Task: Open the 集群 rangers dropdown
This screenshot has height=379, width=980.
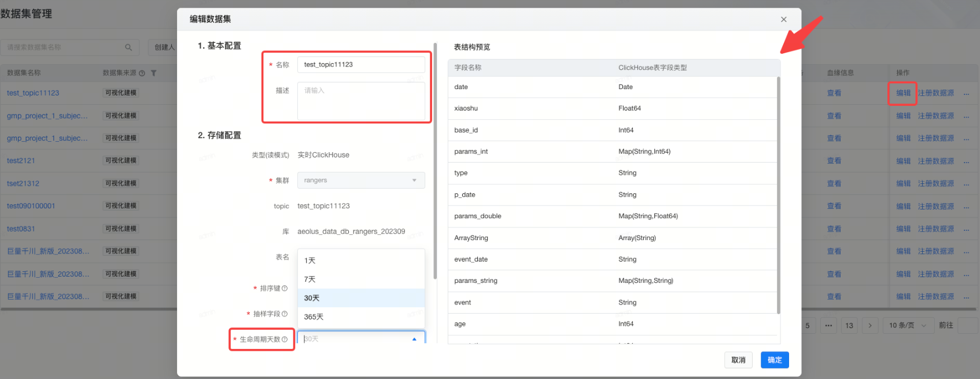Action: pos(361,180)
